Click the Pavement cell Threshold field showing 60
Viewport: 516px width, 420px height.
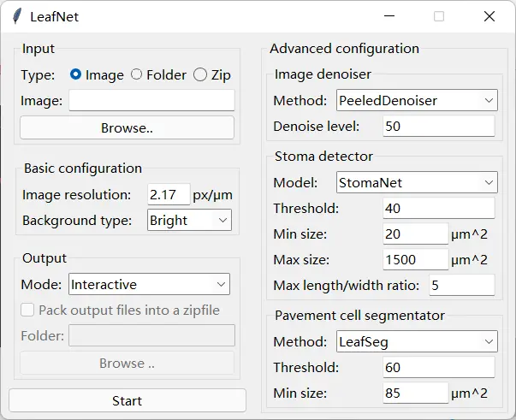(x=439, y=367)
